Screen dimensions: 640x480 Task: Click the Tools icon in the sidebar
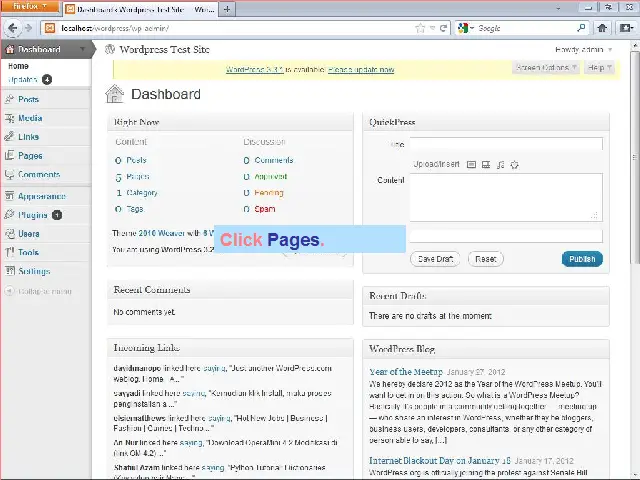pyautogui.click(x=9, y=252)
